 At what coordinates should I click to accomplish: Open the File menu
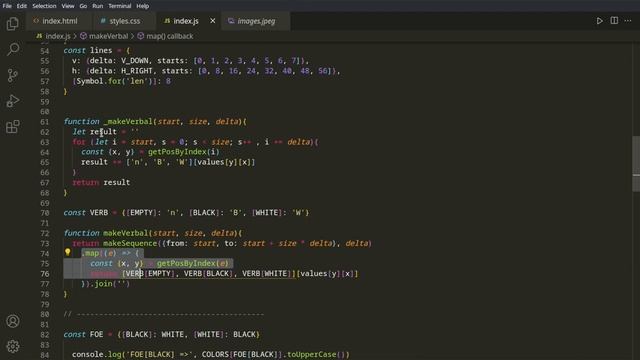[7, 6]
